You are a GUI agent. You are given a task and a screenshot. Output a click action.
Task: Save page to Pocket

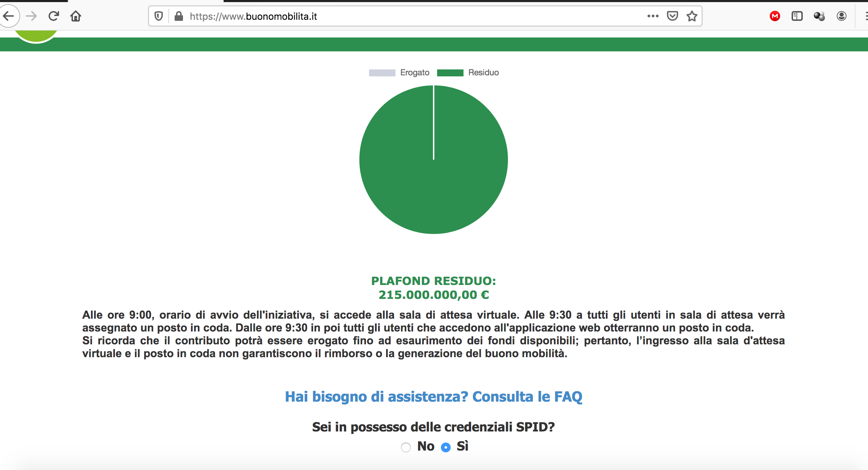(673, 16)
